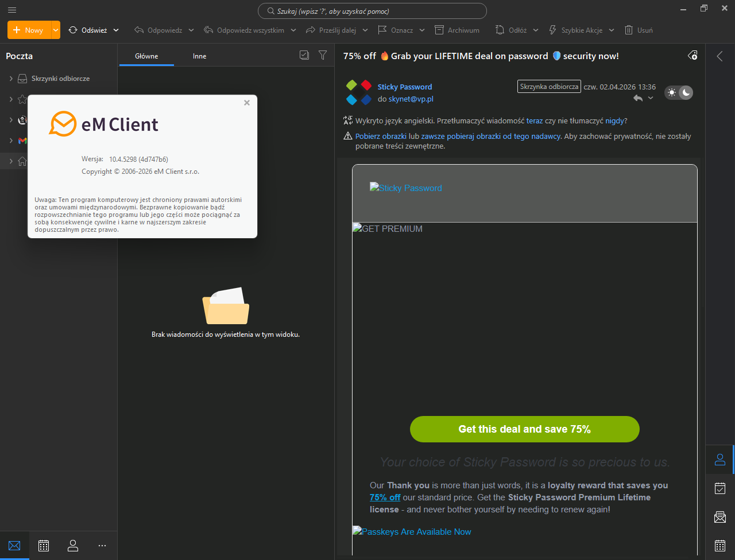Flag the message with Oznacz
735x560 pixels.
click(396, 30)
